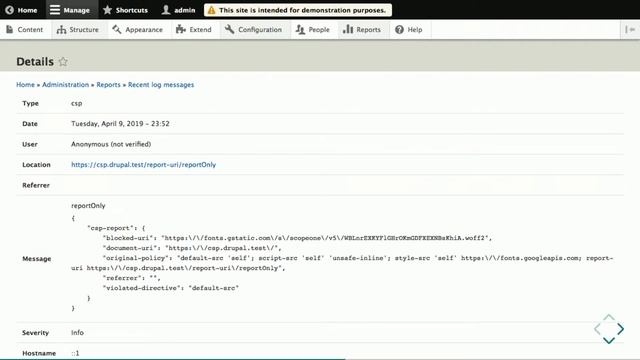The height and width of the screenshot is (360, 640).
Task: Click the 'reportOnly' message text
Action: tap(88, 206)
